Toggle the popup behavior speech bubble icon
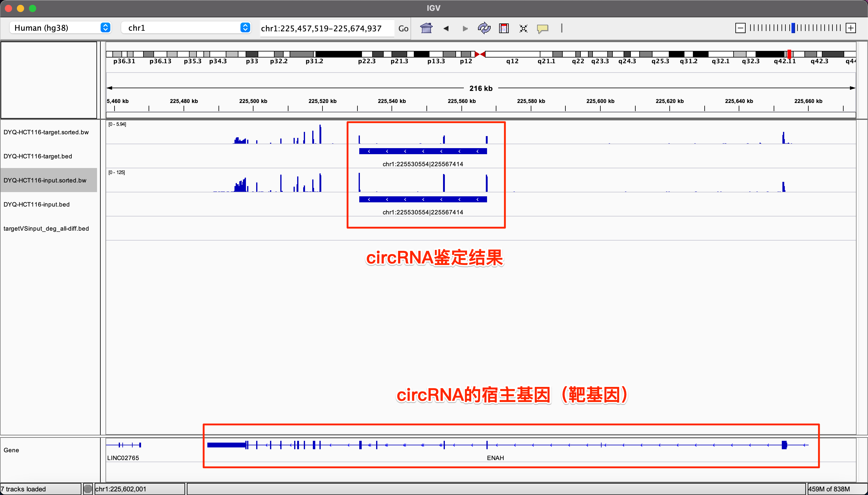Image resolution: width=868 pixels, height=495 pixels. click(x=542, y=28)
